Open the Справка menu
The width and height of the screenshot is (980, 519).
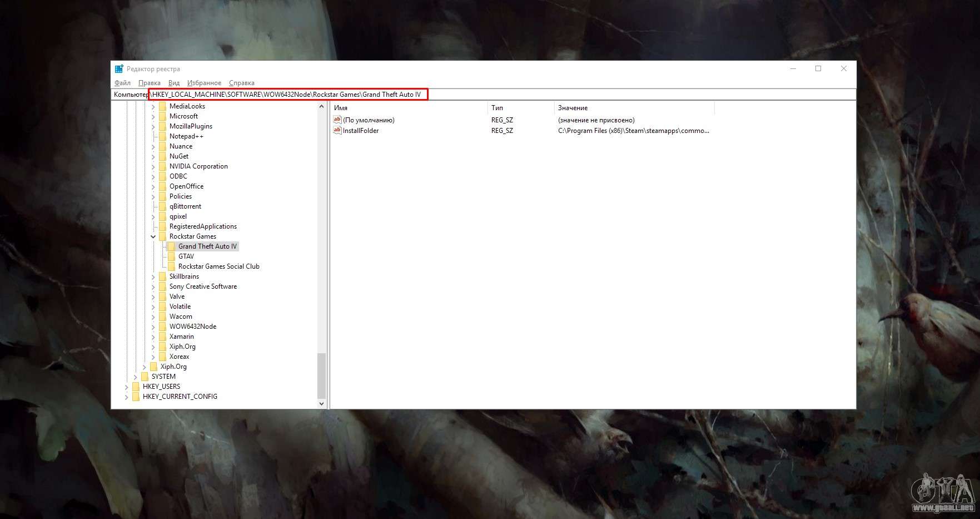coord(242,83)
